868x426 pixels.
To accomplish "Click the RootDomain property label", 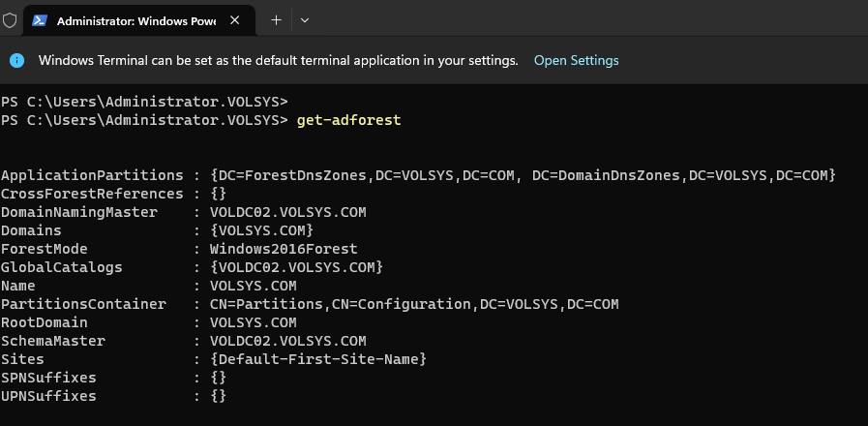I will (x=45, y=322).
